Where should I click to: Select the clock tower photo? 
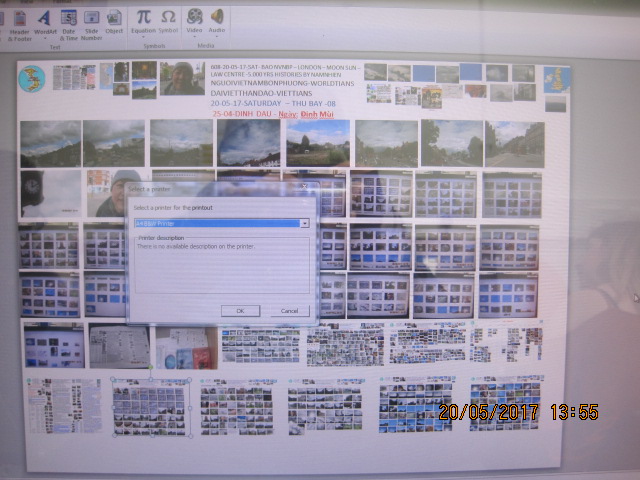click(51, 194)
